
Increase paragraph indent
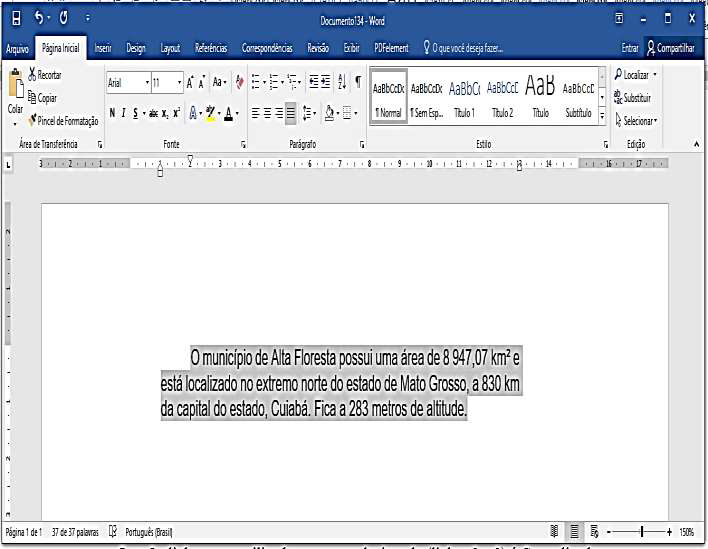click(326, 82)
